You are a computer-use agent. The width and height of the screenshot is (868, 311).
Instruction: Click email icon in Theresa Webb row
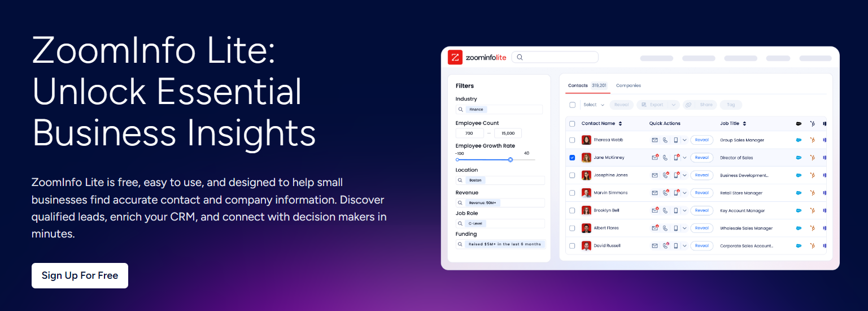pyautogui.click(x=655, y=140)
